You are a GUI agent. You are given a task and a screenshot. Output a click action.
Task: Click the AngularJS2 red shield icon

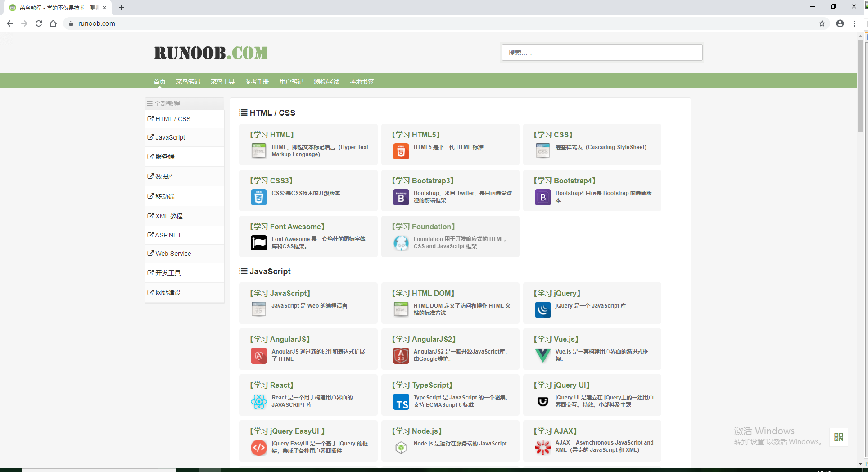point(401,355)
